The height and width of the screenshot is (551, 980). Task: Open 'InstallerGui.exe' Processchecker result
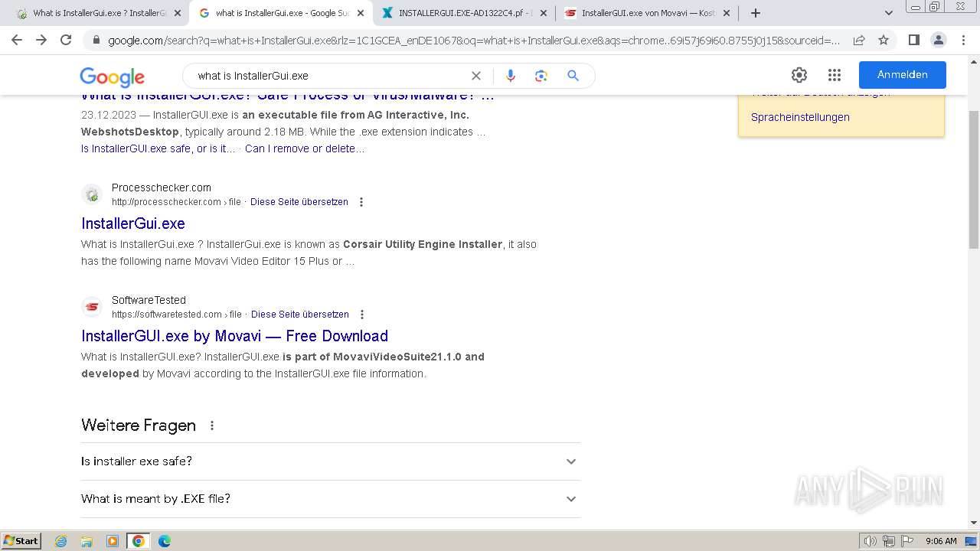(133, 223)
